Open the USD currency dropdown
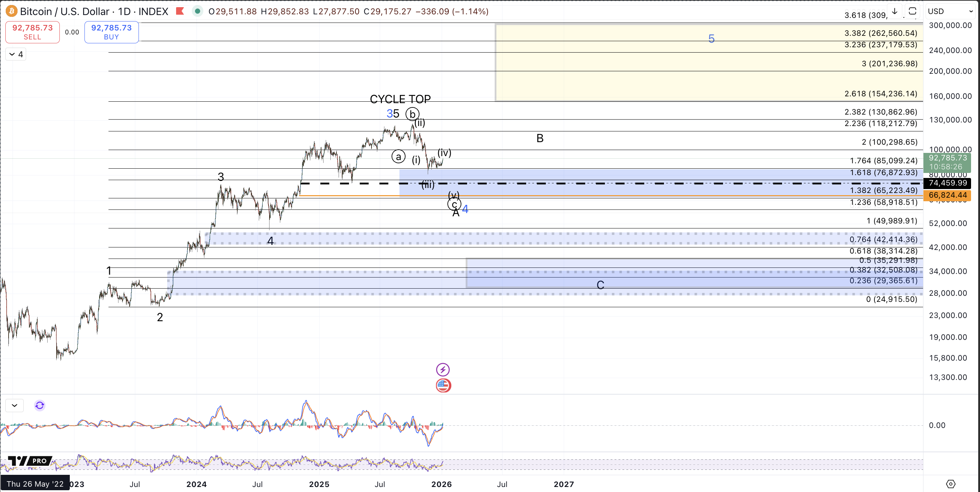 (x=950, y=11)
